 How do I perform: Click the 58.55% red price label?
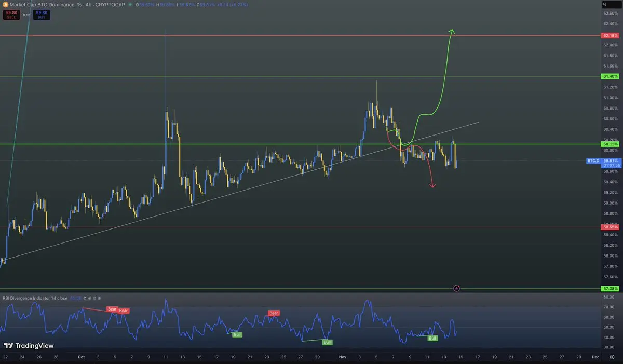610,227
